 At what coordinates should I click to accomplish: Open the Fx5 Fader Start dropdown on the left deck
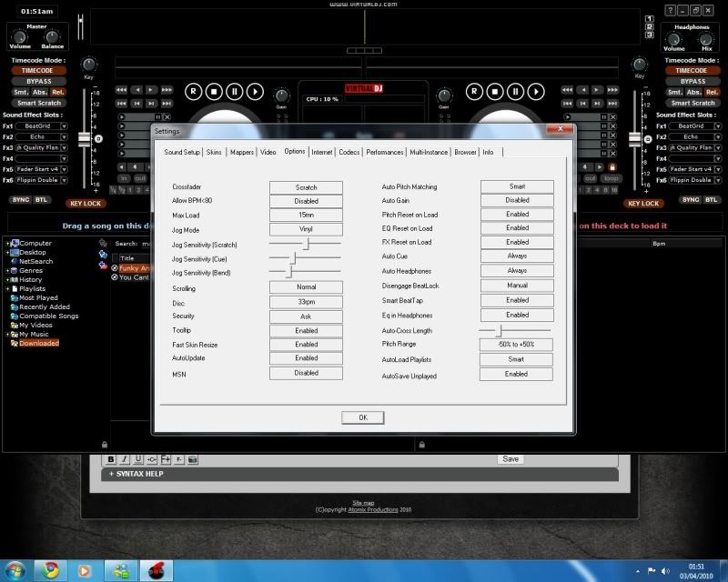(x=64, y=169)
